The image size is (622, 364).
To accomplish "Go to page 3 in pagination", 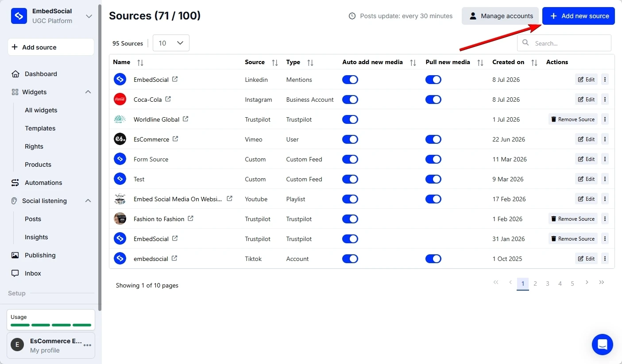I will tap(548, 284).
